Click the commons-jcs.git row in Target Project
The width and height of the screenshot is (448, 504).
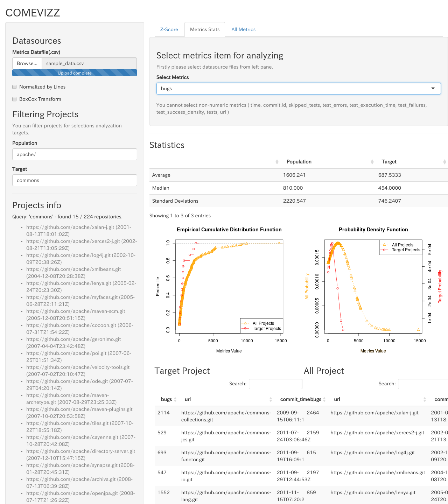coord(229,436)
